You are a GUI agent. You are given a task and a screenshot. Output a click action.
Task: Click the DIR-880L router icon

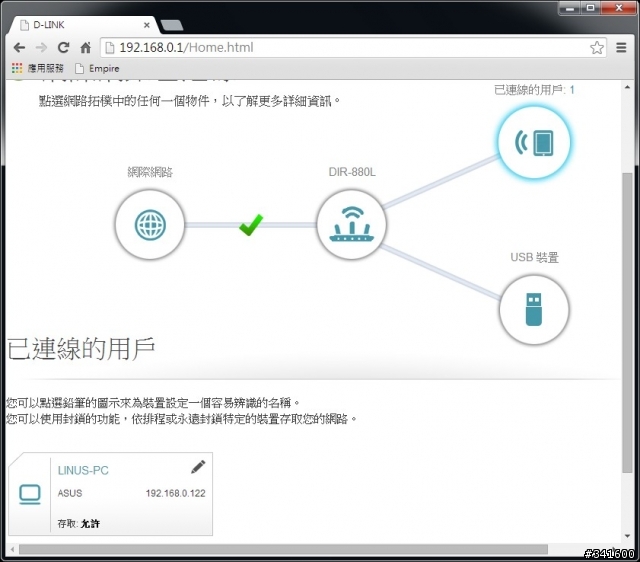(x=351, y=225)
